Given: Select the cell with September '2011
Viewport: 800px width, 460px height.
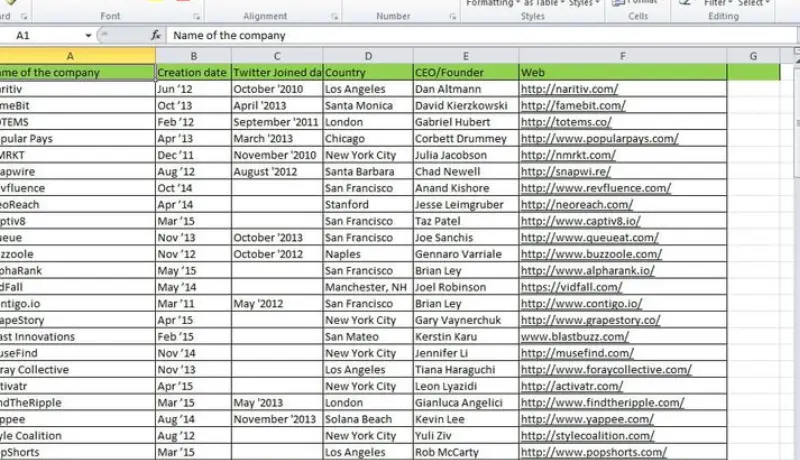Looking at the screenshot, I should pos(277,122).
